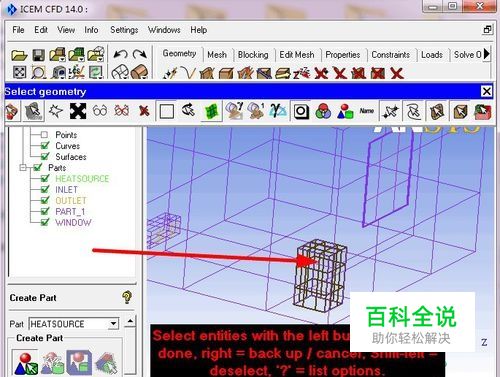Switch to the Mesh tab
Image resolution: width=500 pixels, height=377 pixels.
217,55
